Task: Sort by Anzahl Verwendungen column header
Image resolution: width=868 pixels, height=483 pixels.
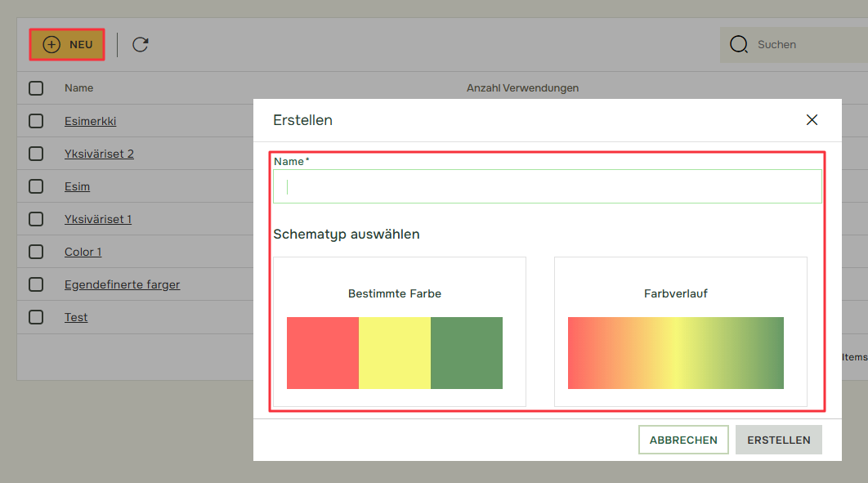Action: tap(522, 88)
